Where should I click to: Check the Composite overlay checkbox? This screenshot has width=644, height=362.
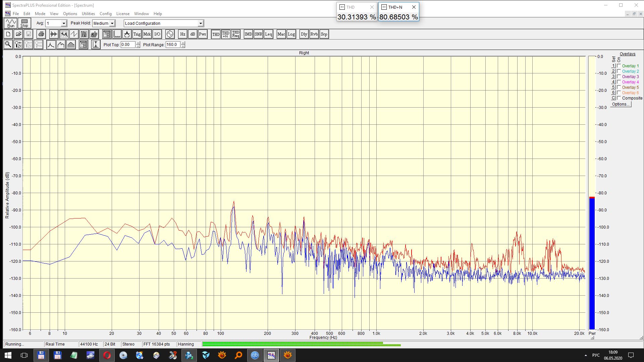(x=619, y=98)
